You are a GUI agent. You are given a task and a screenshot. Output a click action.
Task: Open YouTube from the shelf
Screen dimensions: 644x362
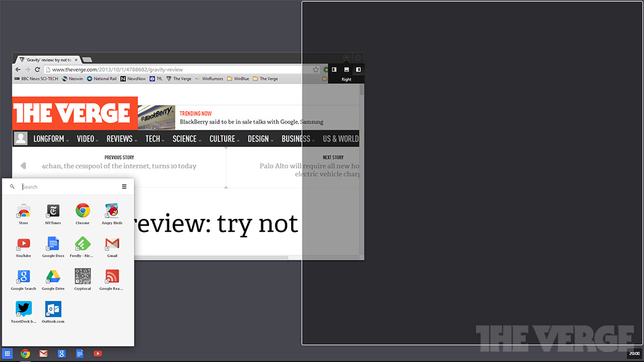coord(98,353)
